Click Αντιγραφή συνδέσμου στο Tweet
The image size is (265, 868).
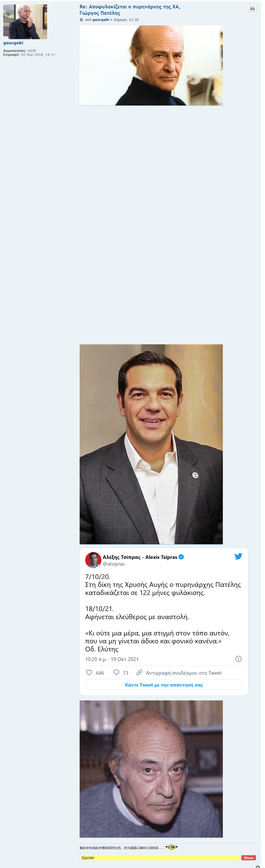pos(184,673)
